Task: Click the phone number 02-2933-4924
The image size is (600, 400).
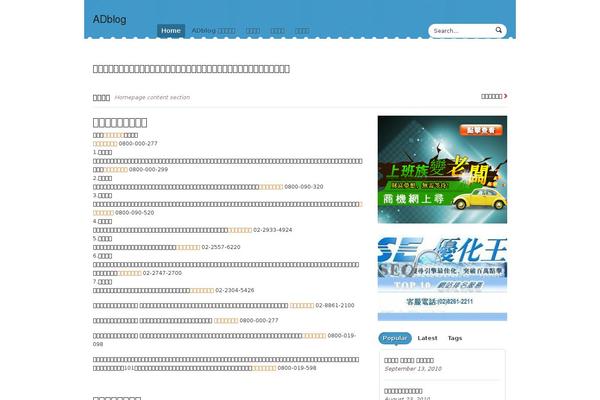Action: pyautogui.click(x=273, y=230)
